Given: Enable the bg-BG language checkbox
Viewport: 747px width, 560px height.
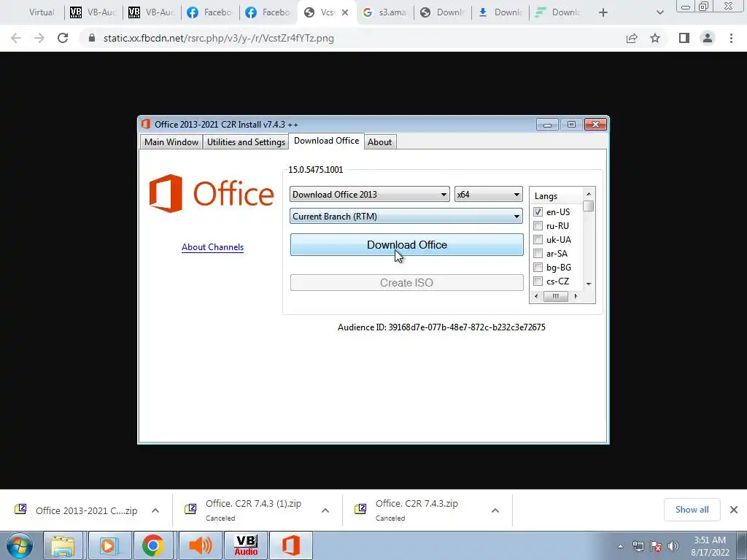Looking at the screenshot, I should point(538,267).
